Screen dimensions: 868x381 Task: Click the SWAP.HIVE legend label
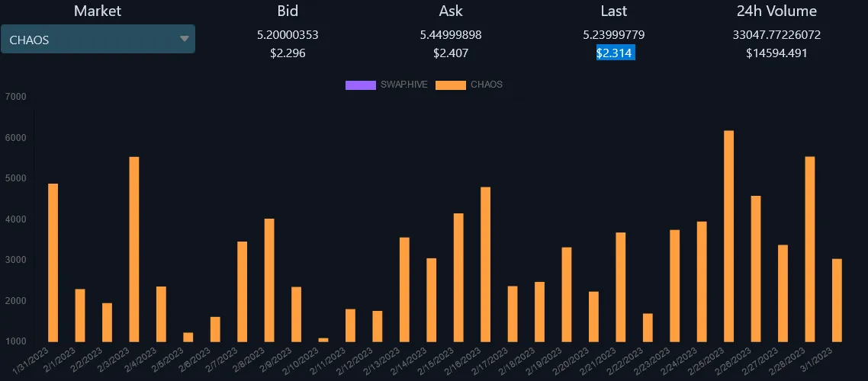tap(403, 85)
